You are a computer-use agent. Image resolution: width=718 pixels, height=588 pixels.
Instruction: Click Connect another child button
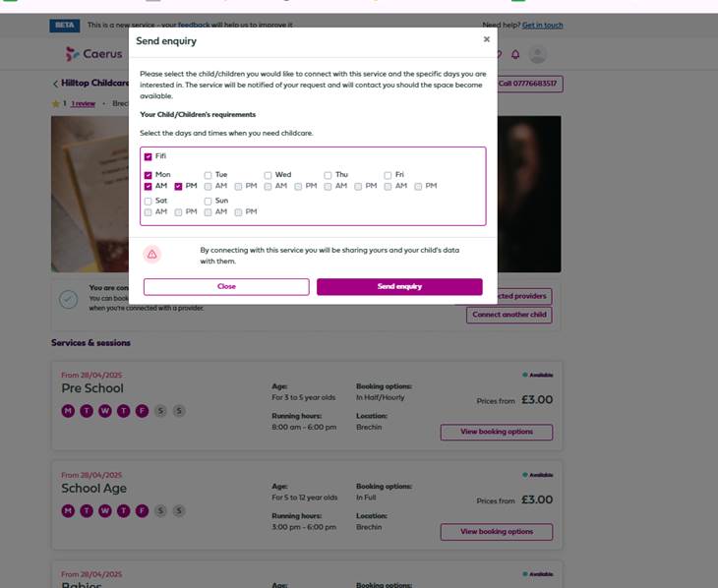pyautogui.click(x=509, y=316)
